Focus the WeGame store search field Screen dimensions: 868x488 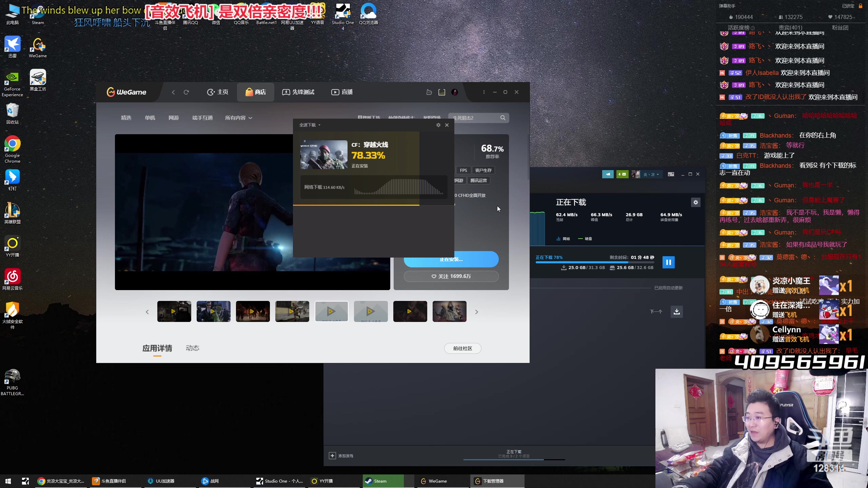478,118
